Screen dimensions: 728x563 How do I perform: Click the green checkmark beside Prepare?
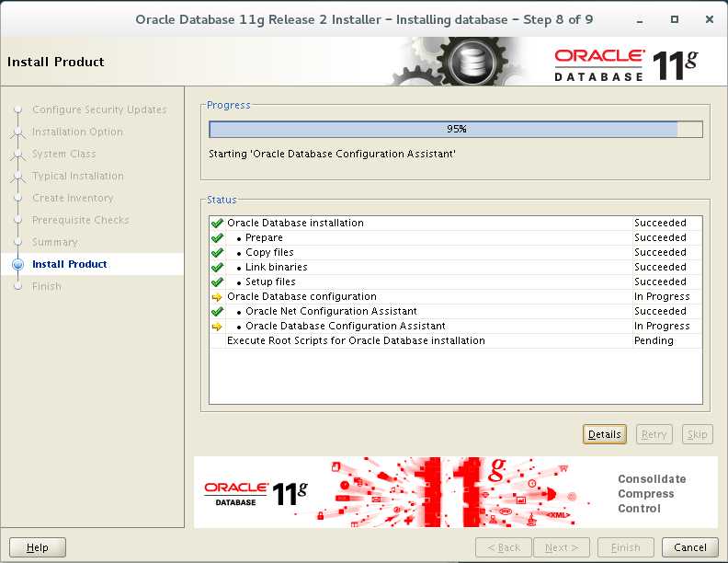[217, 238]
